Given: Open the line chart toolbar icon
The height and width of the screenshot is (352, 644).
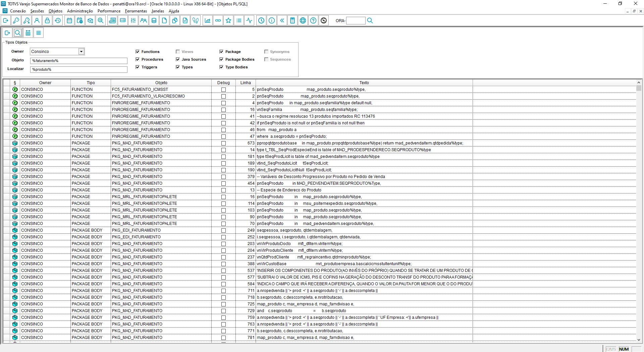Looking at the screenshot, I should 208,20.
